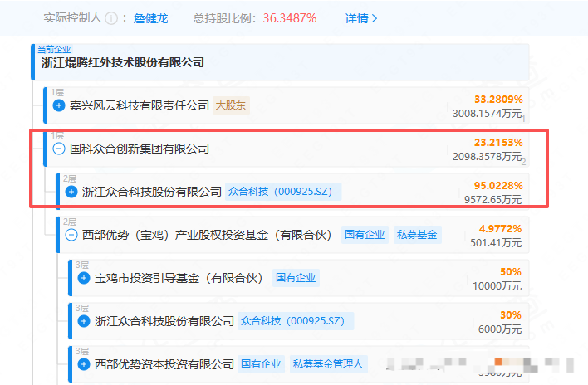
Task: Click 国有企业 tag on 西部优势资本 row
Action: (261, 364)
